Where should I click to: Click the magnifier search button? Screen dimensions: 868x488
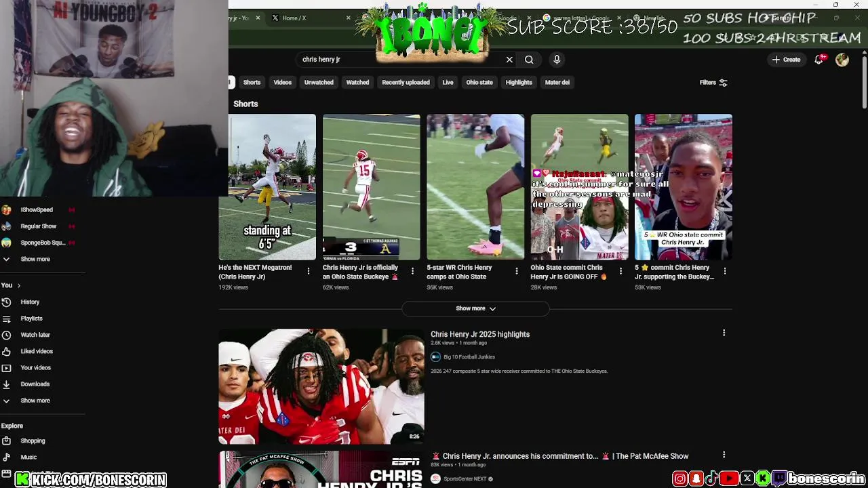tap(529, 60)
